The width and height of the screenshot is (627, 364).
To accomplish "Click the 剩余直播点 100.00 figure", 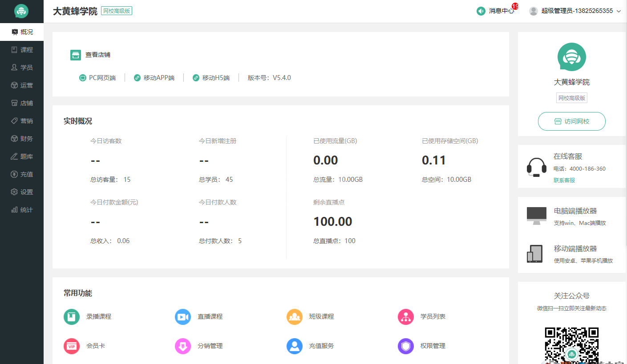I will click(333, 221).
